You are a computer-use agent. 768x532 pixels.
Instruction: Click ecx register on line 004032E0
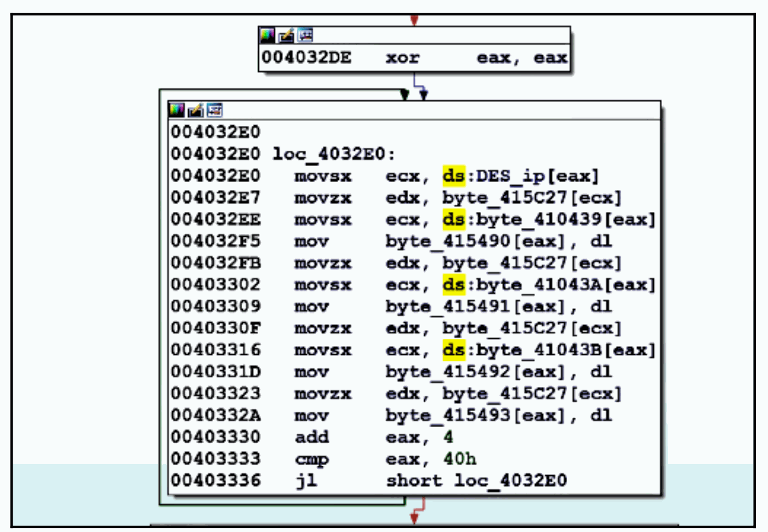403,176
